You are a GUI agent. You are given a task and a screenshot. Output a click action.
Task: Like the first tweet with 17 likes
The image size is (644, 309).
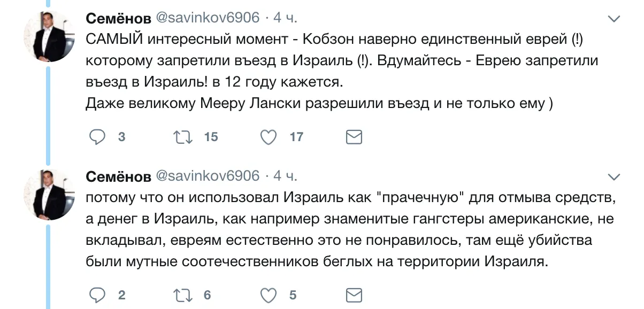268,137
